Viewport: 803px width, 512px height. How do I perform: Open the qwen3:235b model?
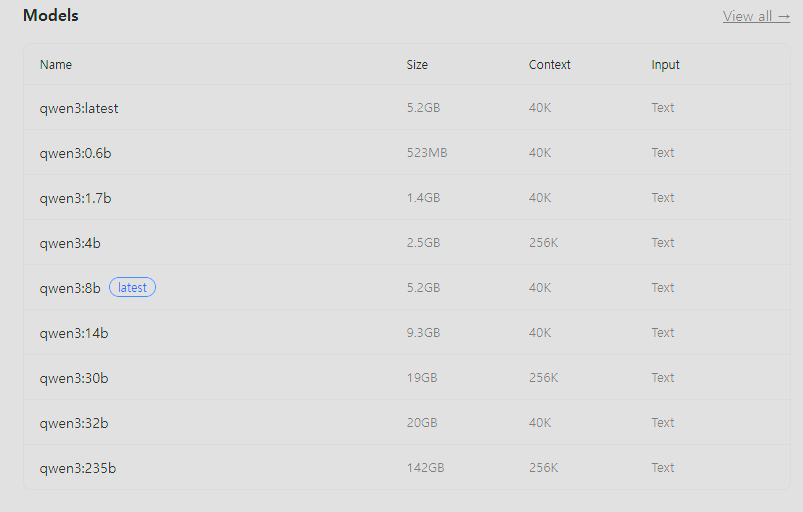pyautogui.click(x=78, y=468)
